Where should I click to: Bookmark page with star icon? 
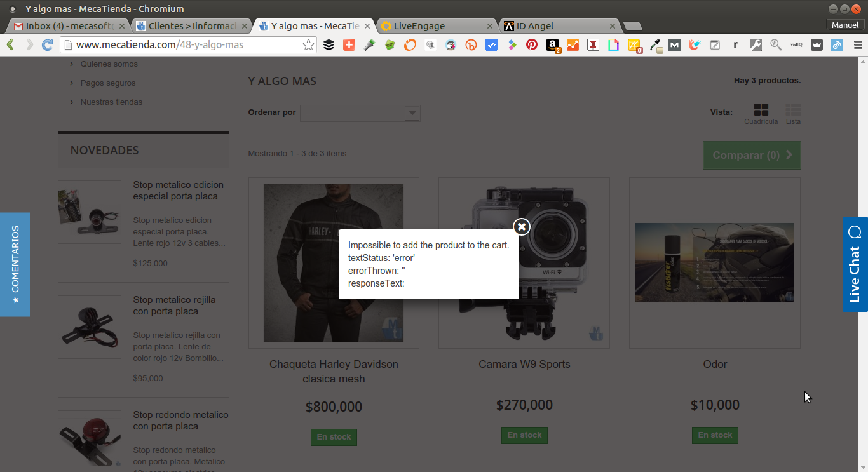pos(308,44)
